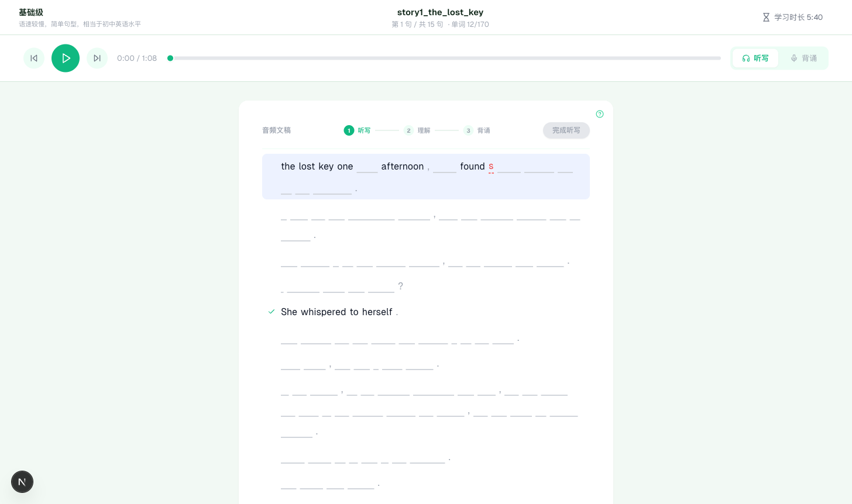This screenshot has width=852, height=504.
Task: Click the question-mark-ending blank sentence
Action: coord(339,286)
